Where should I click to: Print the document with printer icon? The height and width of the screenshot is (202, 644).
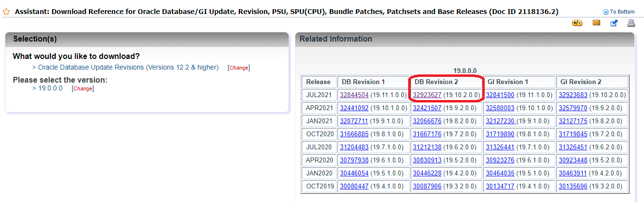point(631,23)
